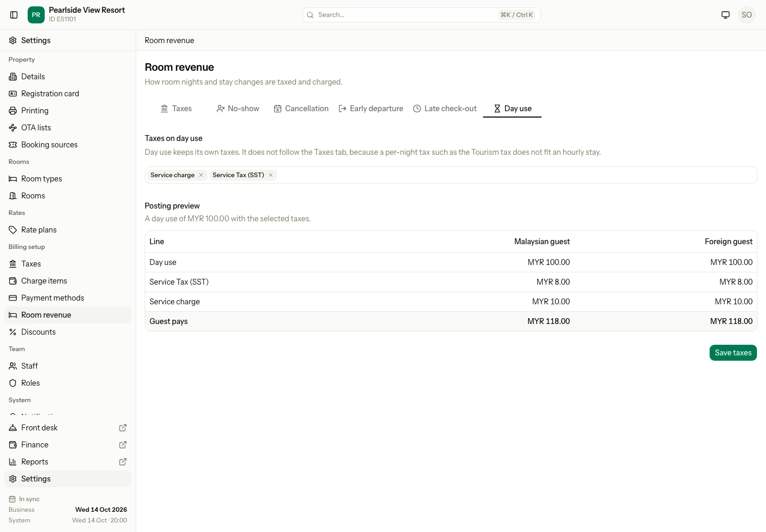Click the Discounts percent icon
The width and height of the screenshot is (766, 532).
[x=13, y=332]
